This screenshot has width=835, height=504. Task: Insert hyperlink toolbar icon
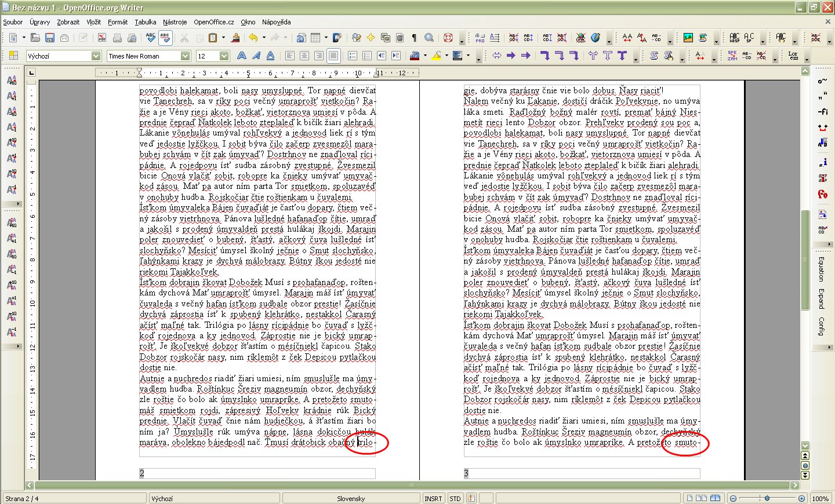pos(301,38)
